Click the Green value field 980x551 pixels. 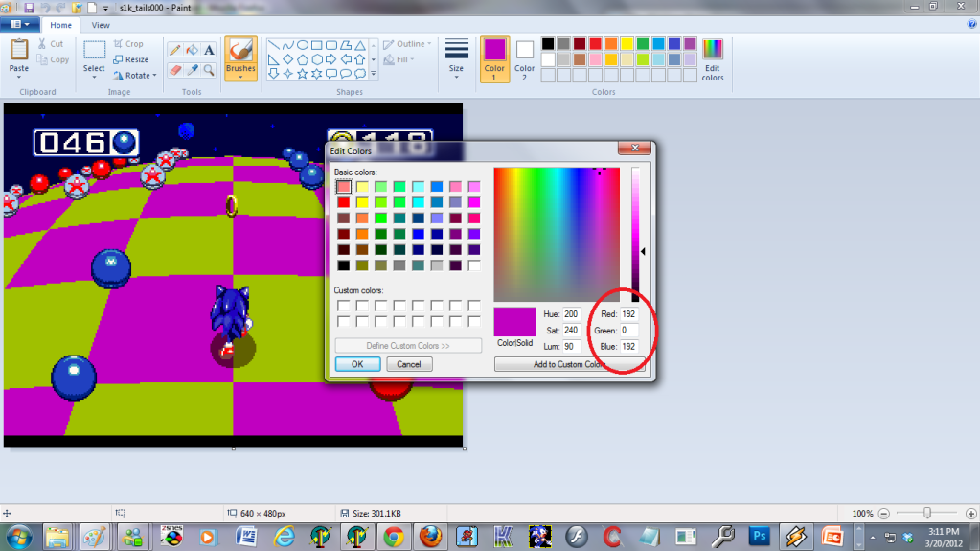point(628,331)
